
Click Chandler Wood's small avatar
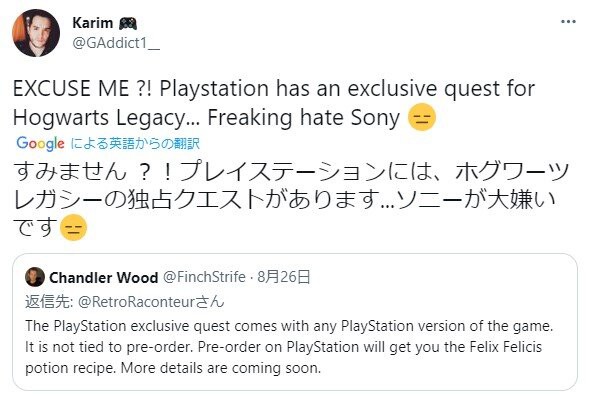coord(35,277)
